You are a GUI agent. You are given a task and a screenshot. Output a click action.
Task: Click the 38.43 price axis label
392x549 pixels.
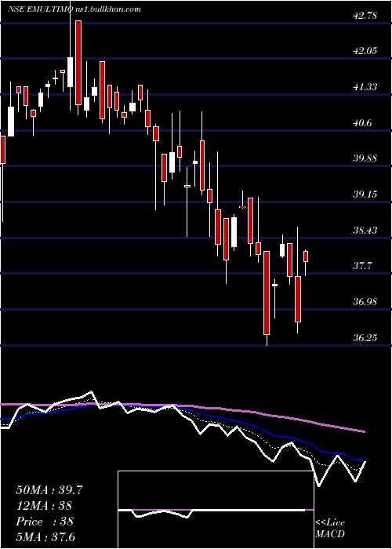(x=365, y=231)
